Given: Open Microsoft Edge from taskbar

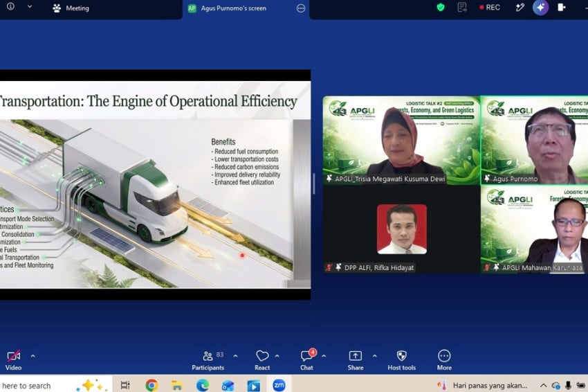Looking at the screenshot, I should (203, 385).
